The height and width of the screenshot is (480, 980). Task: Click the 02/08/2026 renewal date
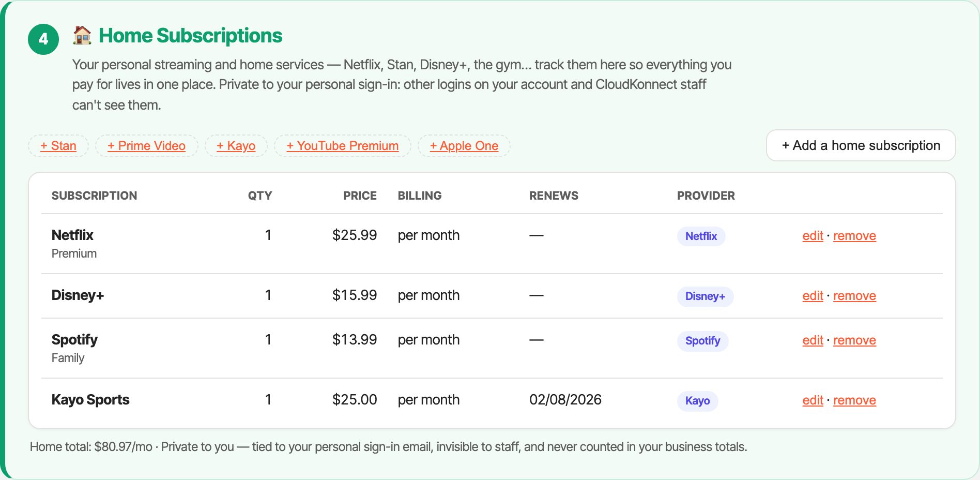565,400
